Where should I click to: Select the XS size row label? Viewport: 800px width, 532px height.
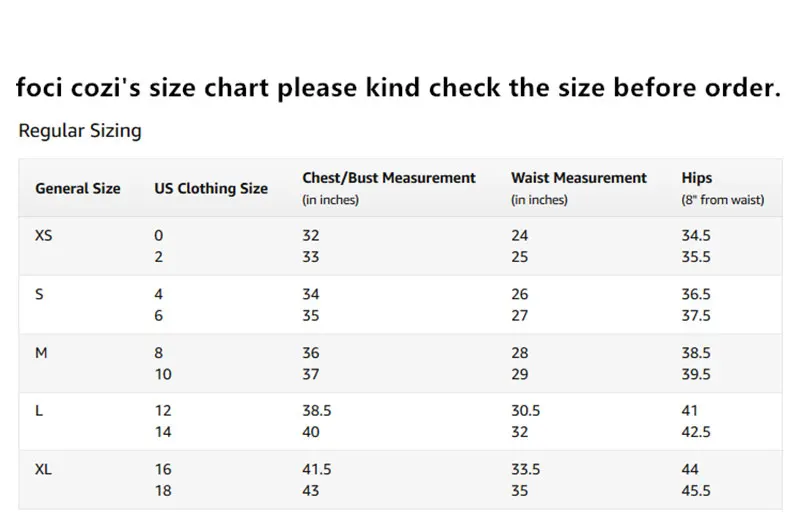[x=44, y=236]
